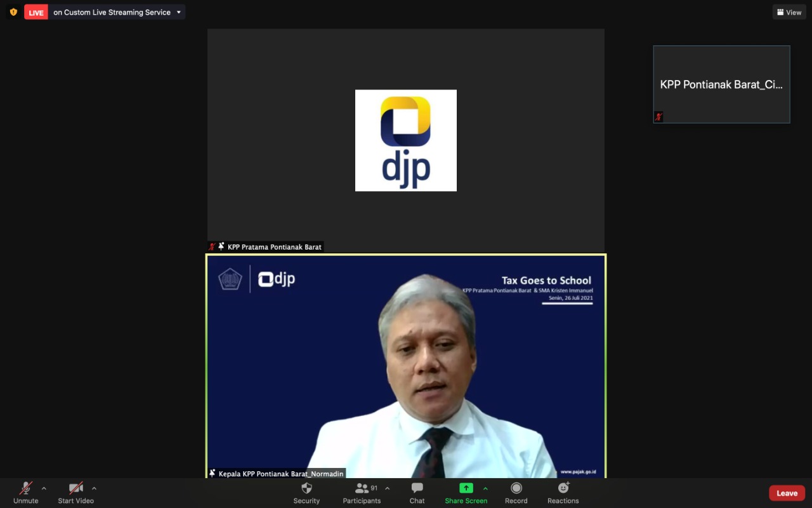Open the Security shield icon
This screenshot has width=812, height=508.
[306, 488]
